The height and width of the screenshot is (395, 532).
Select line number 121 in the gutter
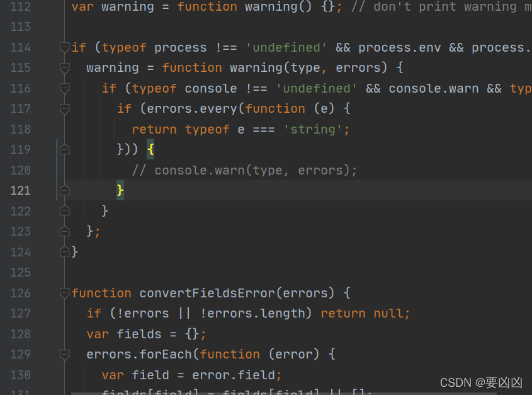click(x=20, y=190)
